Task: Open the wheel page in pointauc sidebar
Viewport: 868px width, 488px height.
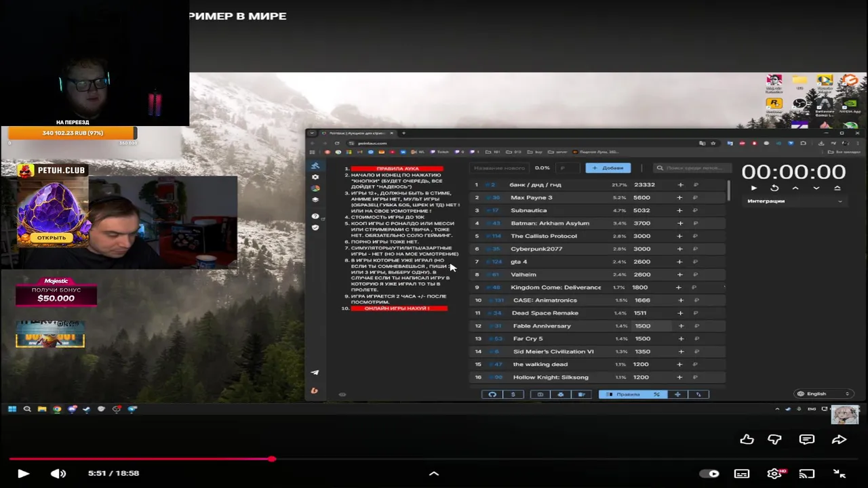Action: click(315, 188)
